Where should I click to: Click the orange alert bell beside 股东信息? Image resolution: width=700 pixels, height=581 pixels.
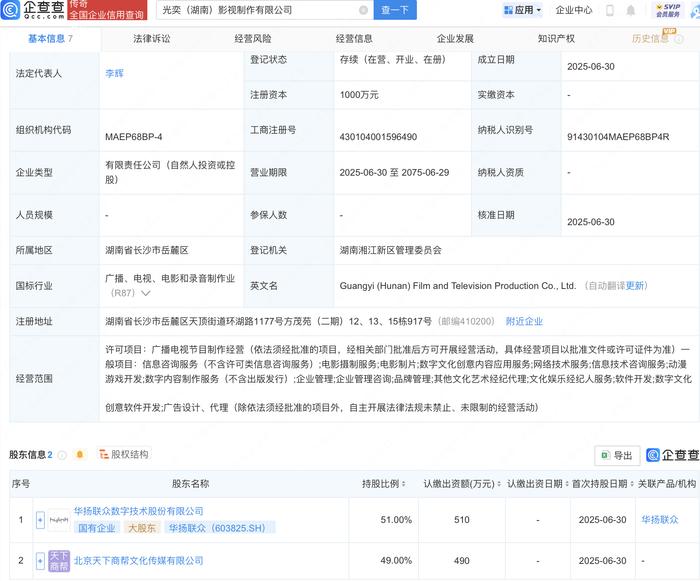pyautogui.click(x=80, y=455)
